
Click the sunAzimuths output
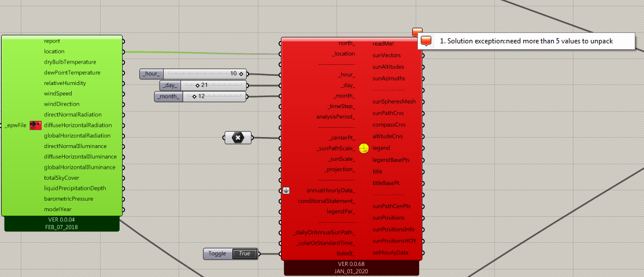pyautogui.click(x=388, y=78)
